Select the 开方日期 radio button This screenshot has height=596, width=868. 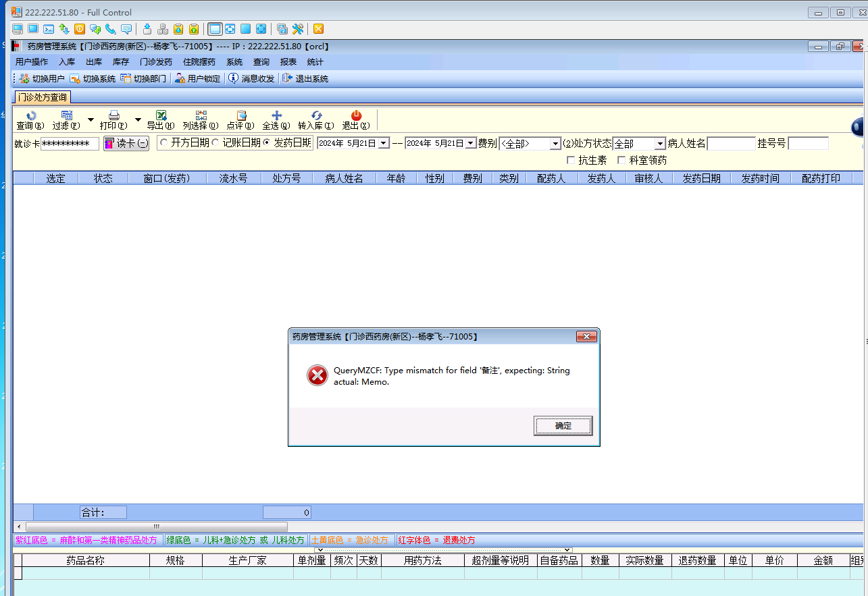[164, 142]
